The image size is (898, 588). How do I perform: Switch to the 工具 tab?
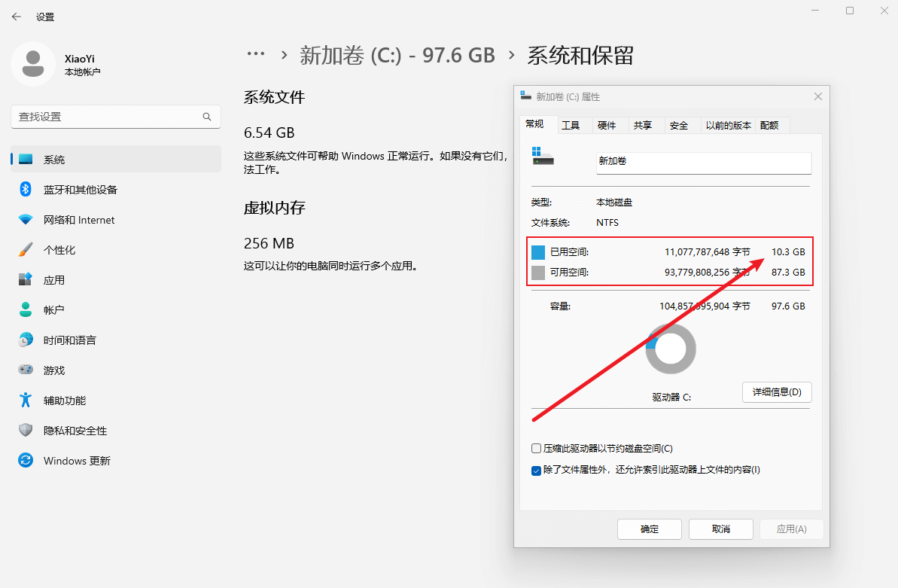(x=573, y=125)
